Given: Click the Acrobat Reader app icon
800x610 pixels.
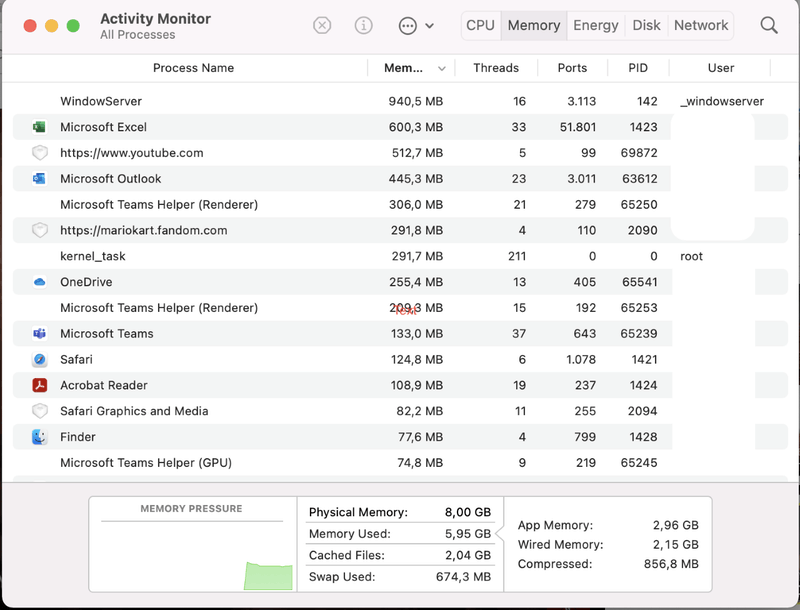Looking at the screenshot, I should (40, 385).
